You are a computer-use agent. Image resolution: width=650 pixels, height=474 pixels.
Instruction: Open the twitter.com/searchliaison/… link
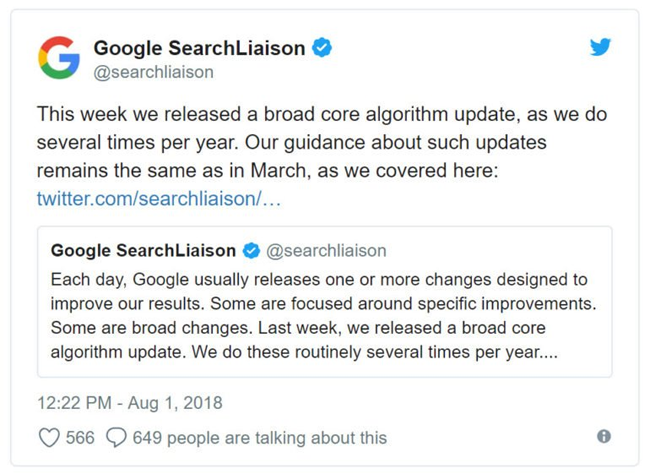159,198
